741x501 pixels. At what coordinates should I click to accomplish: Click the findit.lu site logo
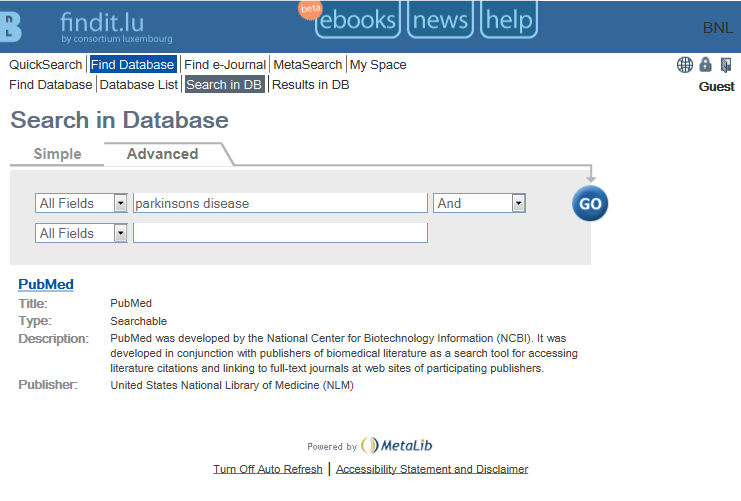click(x=116, y=27)
